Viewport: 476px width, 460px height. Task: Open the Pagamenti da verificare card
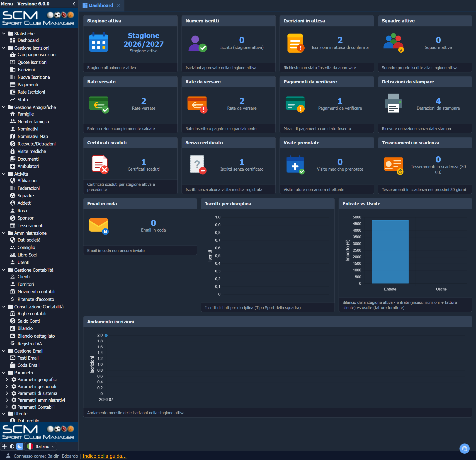[x=327, y=105]
